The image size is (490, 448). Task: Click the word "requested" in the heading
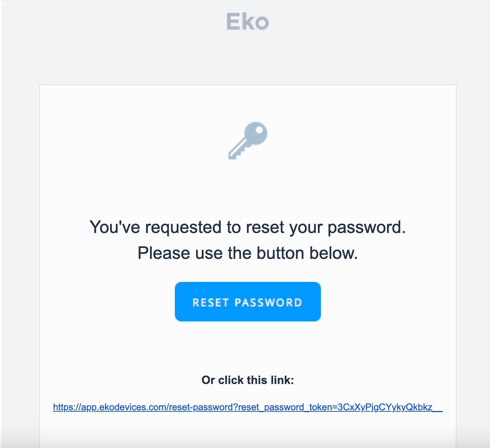click(183, 227)
